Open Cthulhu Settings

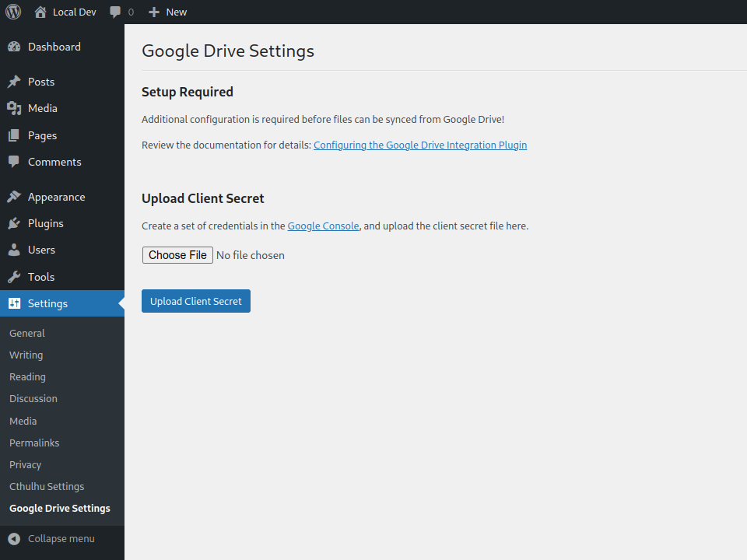tap(47, 486)
